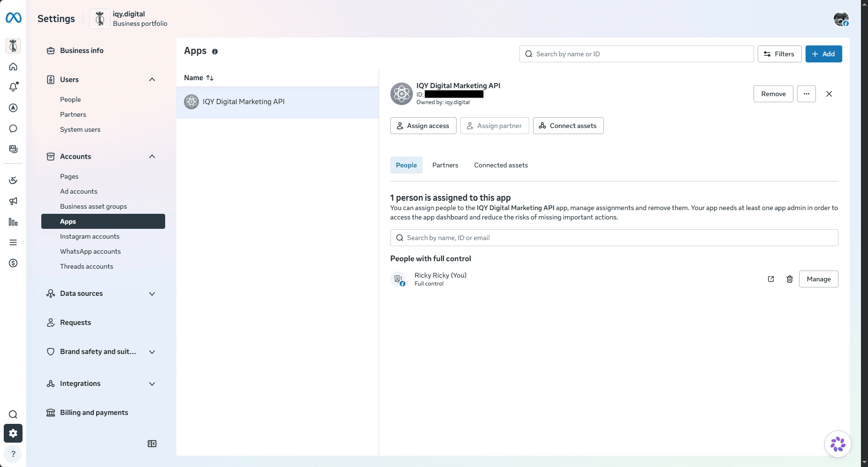
Task: Click Assign partner button
Action: coord(495,126)
